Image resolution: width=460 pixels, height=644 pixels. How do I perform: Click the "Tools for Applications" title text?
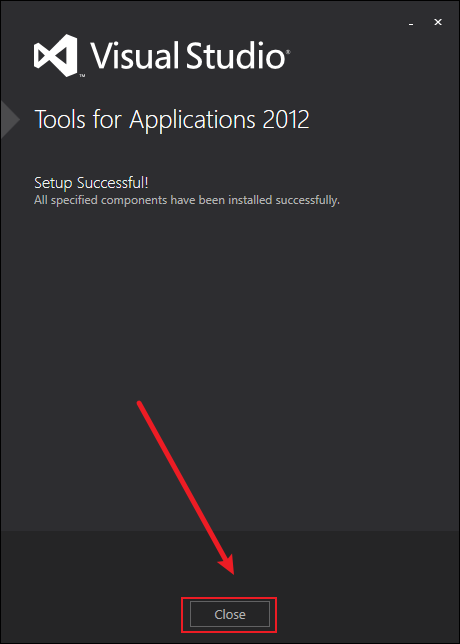pyautogui.click(x=145, y=120)
